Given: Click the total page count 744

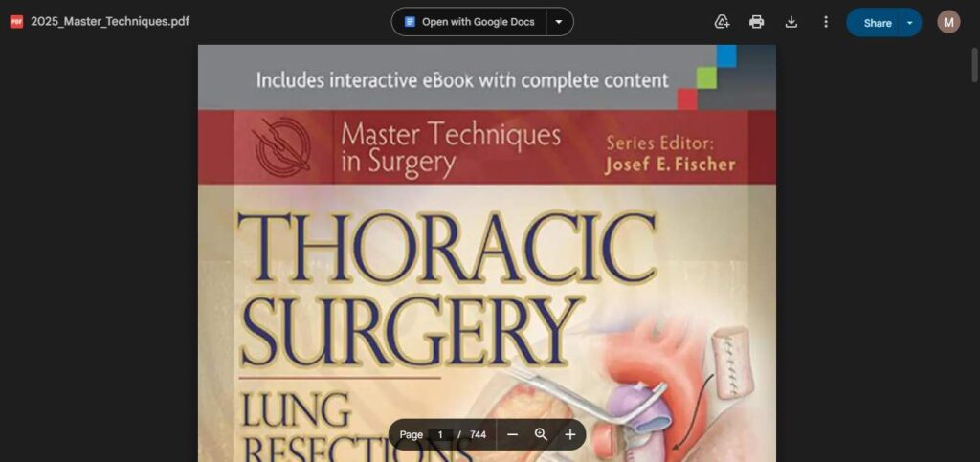Looking at the screenshot, I should pyautogui.click(x=479, y=434).
